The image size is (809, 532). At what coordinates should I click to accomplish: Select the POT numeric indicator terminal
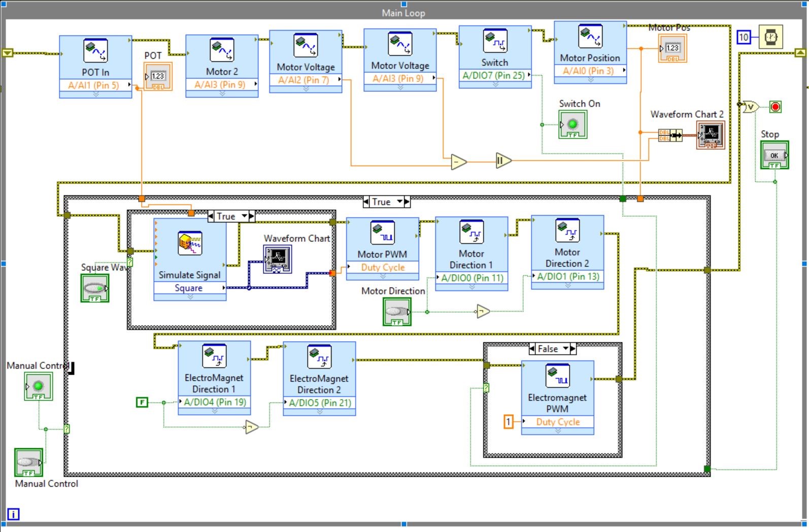(158, 77)
